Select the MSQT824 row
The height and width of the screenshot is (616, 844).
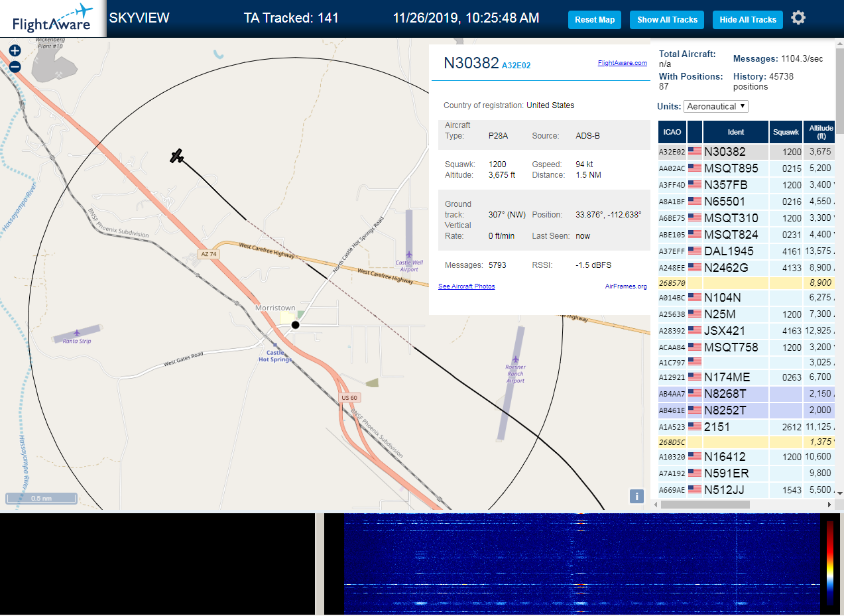[747, 235]
